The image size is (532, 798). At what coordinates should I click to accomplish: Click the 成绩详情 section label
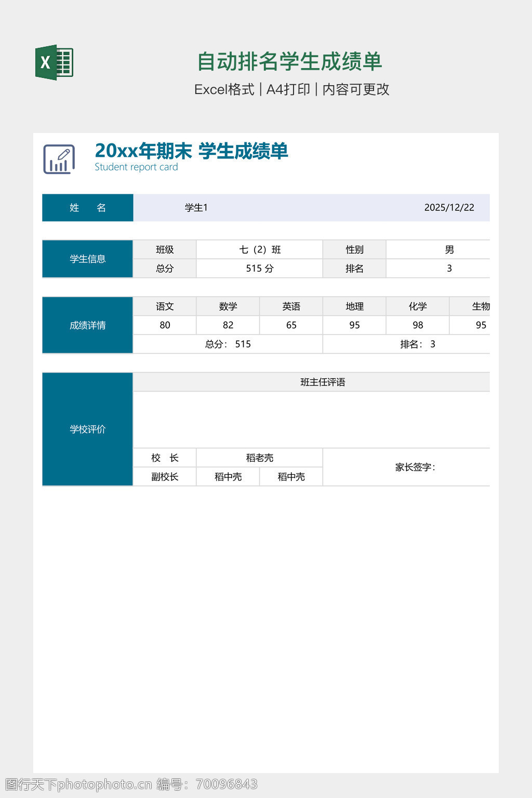click(88, 325)
